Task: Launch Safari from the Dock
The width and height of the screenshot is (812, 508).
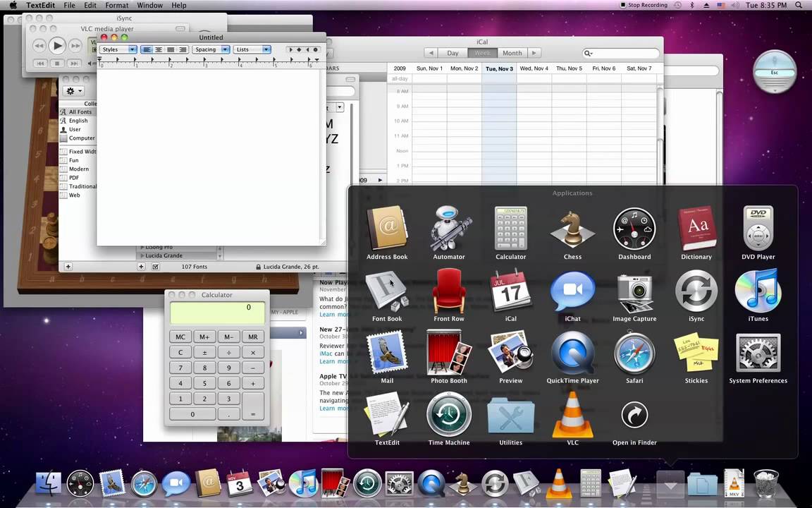Action: (x=144, y=483)
